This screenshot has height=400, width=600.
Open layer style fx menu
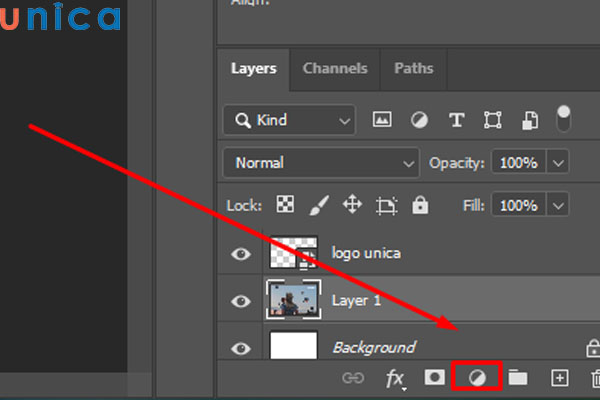pyautogui.click(x=395, y=379)
